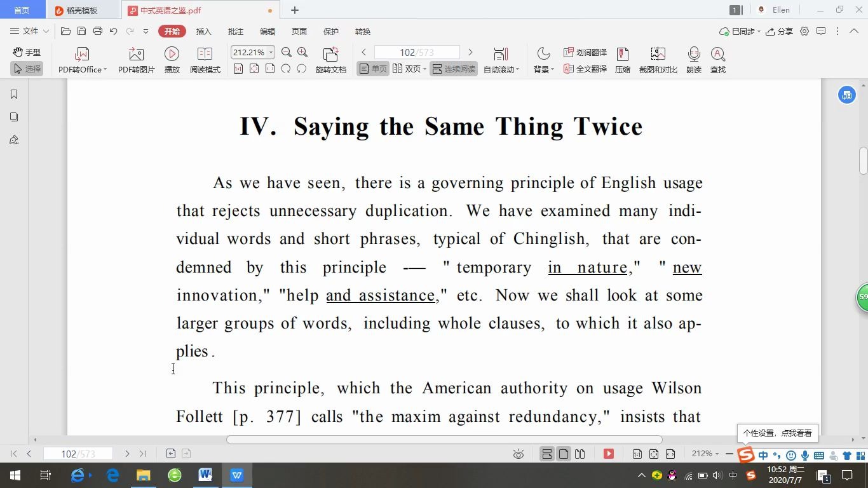The height and width of the screenshot is (488, 868).
Task: Open the auto scroll (自动滚动) menu
Action: [x=501, y=61]
